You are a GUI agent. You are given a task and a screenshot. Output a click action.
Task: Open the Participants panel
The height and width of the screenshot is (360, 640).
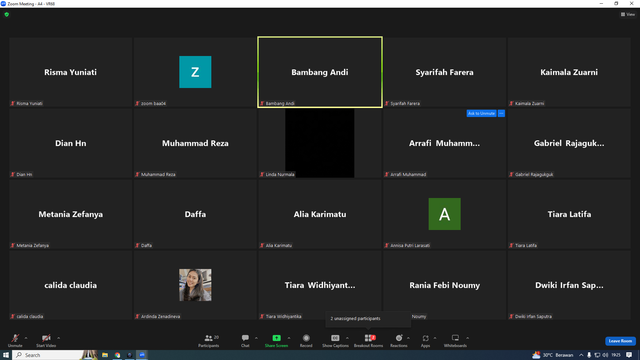209,340
